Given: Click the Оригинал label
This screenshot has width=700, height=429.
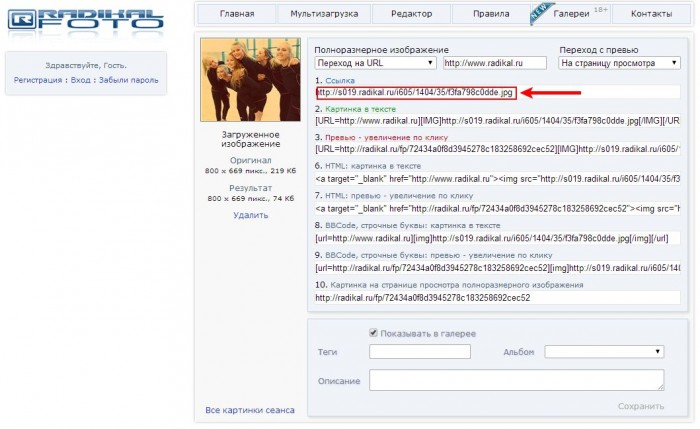Looking at the screenshot, I should pos(250,160).
